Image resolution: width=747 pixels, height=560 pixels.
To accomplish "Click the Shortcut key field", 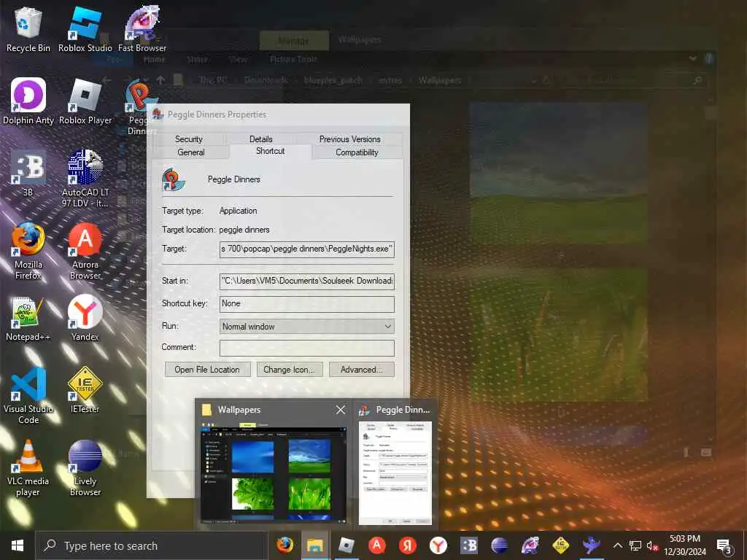I will (x=307, y=304).
